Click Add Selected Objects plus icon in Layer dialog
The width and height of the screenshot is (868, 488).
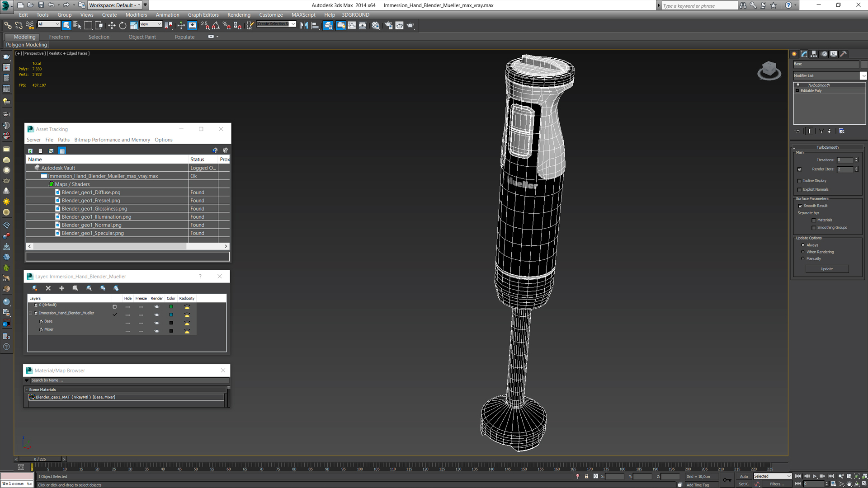(x=62, y=288)
